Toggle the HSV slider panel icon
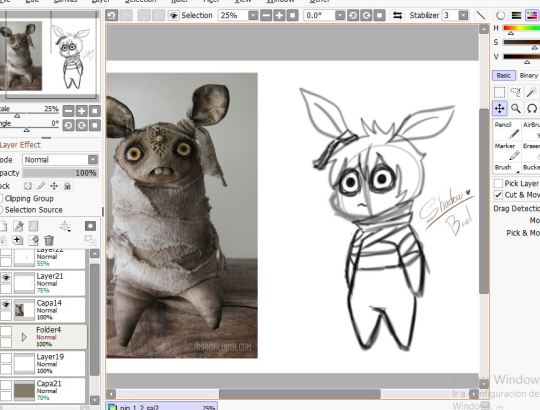This screenshot has width=540, height=410. tap(532, 15)
